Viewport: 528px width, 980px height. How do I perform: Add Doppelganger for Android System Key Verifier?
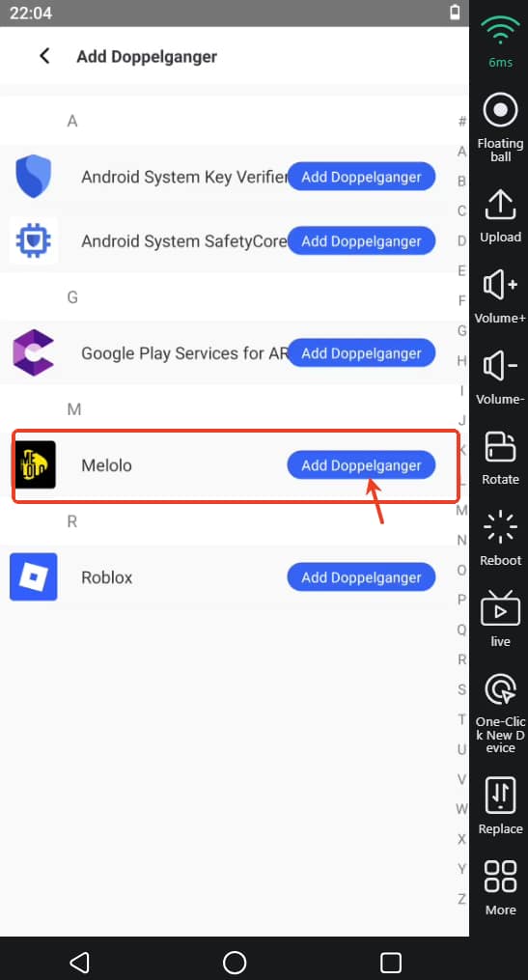[x=361, y=177]
